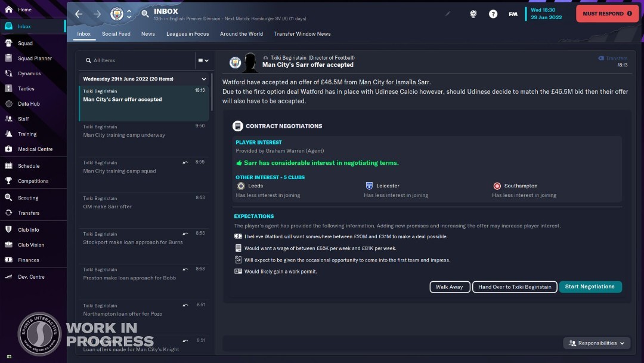Open the Transfer Window News tab
Viewport: 644px width, 363px height.
(302, 33)
